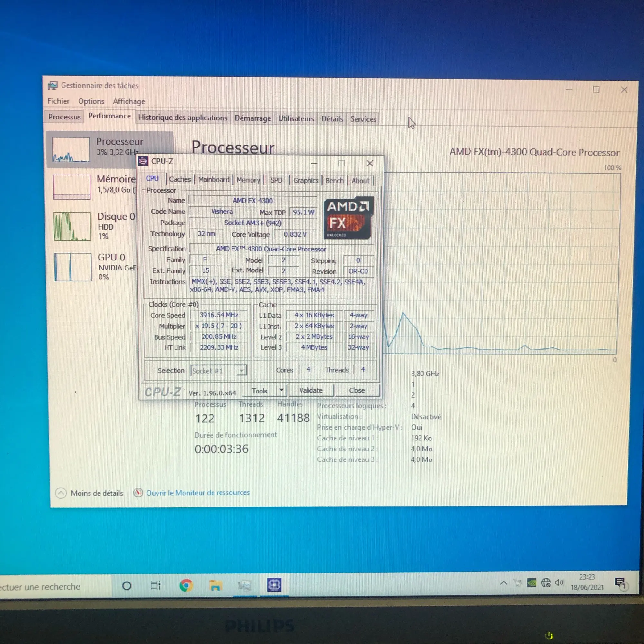644x644 pixels.
Task: Open Google Chrome from the taskbar
Action: coord(186,585)
